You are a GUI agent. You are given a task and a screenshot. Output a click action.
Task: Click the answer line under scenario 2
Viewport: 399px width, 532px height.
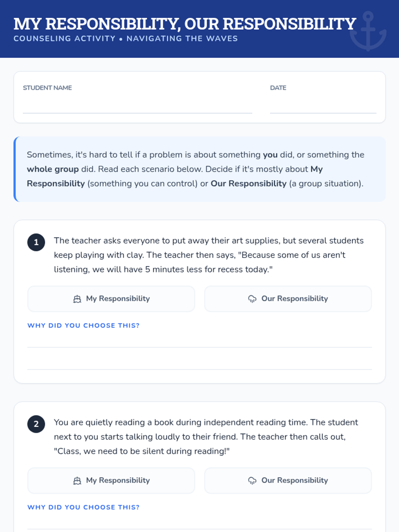pyautogui.click(x=199, y=522)
